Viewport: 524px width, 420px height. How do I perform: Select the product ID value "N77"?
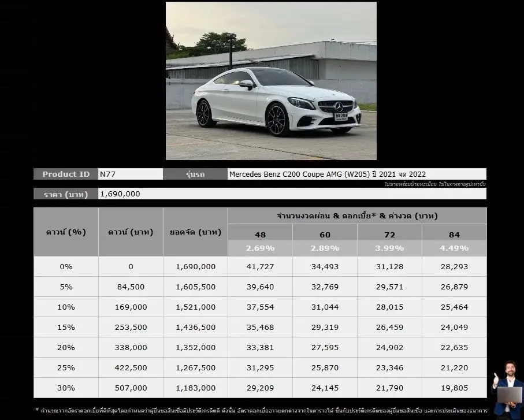tap(107, 174)
